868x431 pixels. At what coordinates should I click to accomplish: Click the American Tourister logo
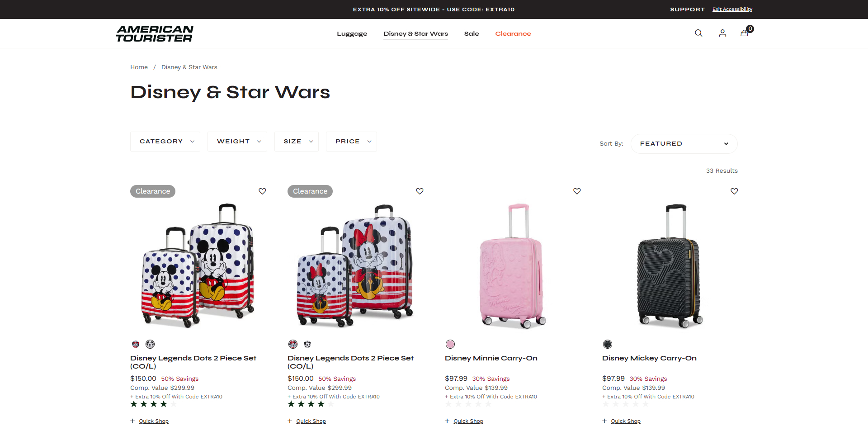coord(155,33)
